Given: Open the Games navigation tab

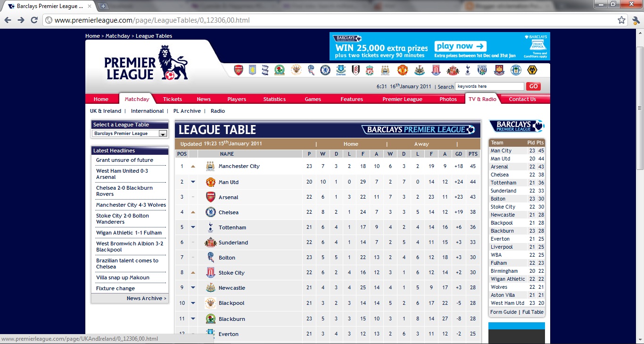Looking at the screenshot, I should [x=313, y=99].
